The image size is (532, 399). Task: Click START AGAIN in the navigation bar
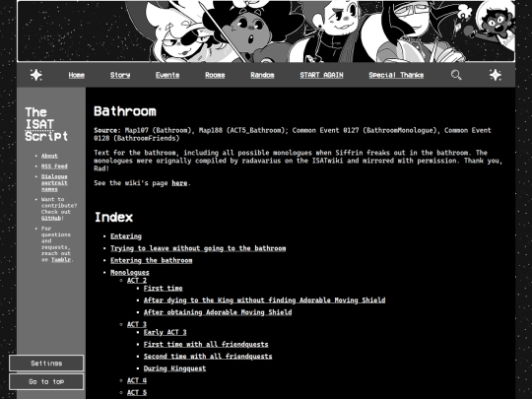click(321, 75)
